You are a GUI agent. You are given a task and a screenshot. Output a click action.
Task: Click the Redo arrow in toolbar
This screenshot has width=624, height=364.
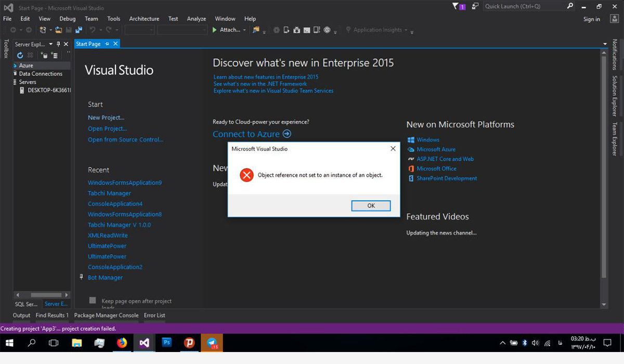tap(109, 30)
